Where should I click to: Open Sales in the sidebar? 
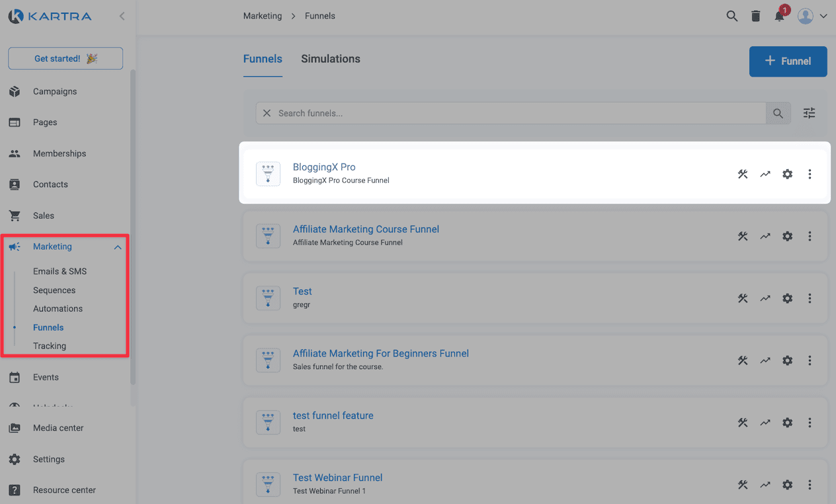coord(44,216)
